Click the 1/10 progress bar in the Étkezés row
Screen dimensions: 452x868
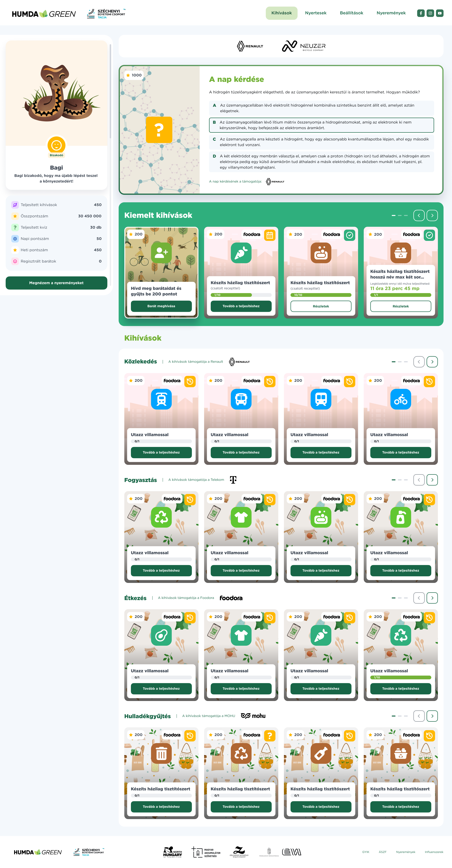coord(401,677)
